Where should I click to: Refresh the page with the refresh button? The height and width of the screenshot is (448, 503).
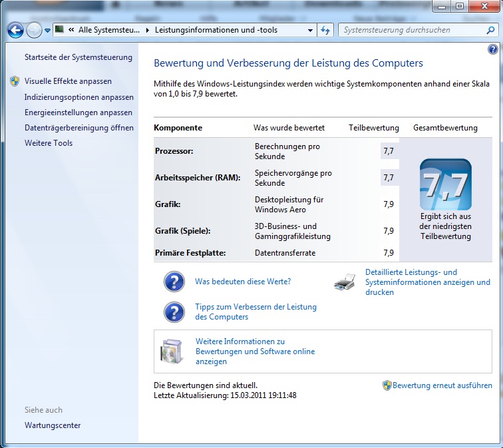[325, 30]
